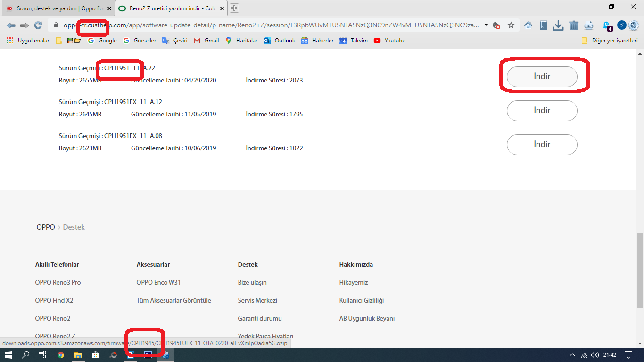Click İndir for CPH1951EX_11_A.08
The height and width of the screenshot is (362, 644).
(542, 144)
